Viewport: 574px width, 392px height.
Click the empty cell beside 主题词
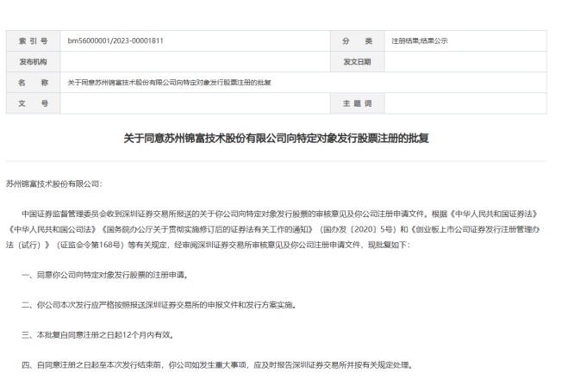465,103
